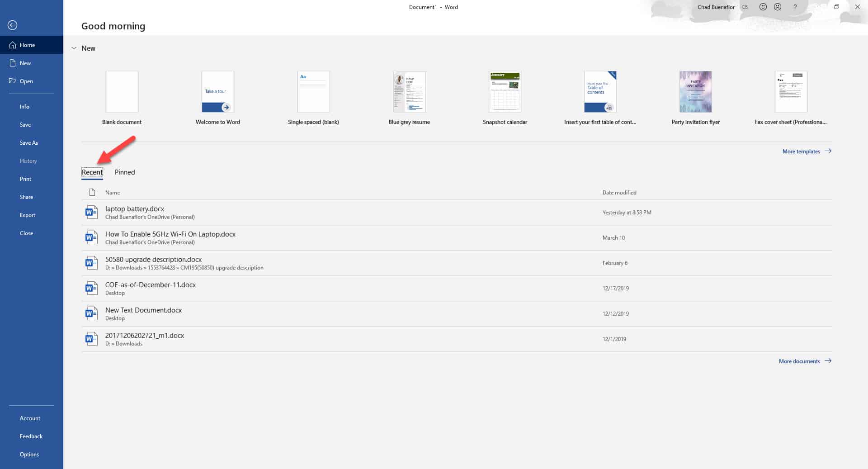Open History in the sidebar
868x469 pixels.
click(x=28, y=161)
